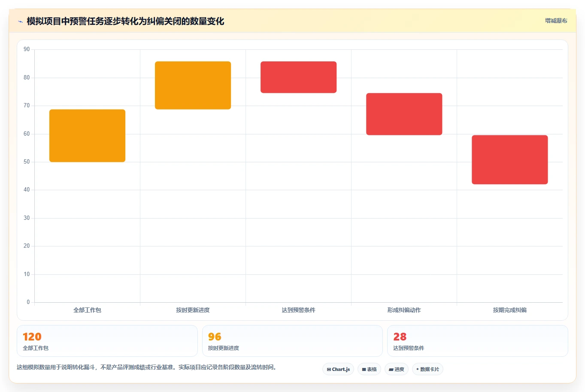Select the red 达到预警条件 waterfall bar
The width and height of the screenshot is (585, 392).
(x=298, y=77)
